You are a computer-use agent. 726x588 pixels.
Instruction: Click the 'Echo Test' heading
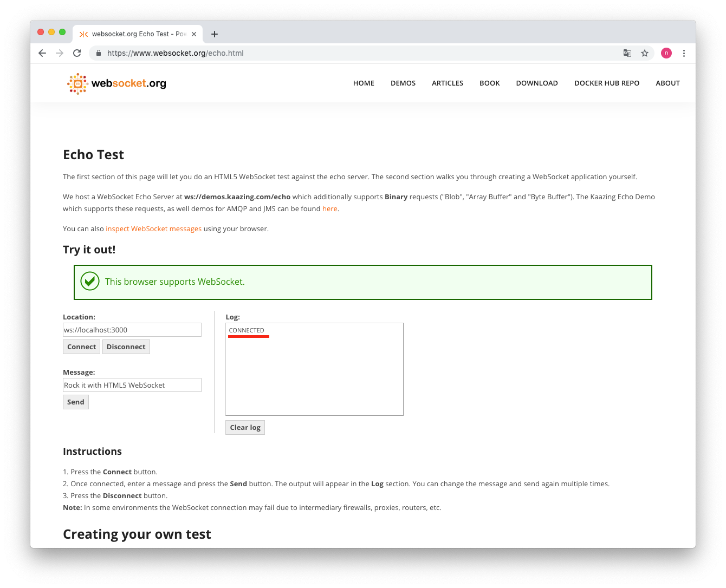click(93, 155)
